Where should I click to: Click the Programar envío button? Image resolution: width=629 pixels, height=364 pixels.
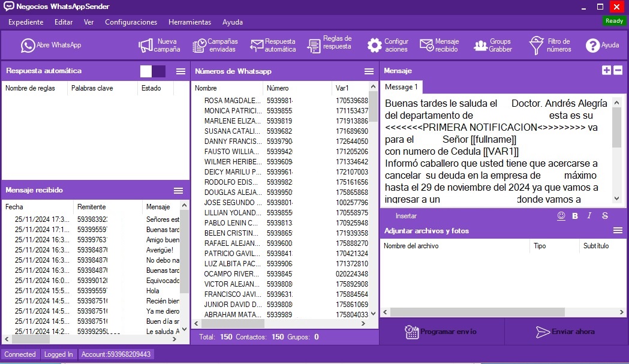[x=441, y=332]
